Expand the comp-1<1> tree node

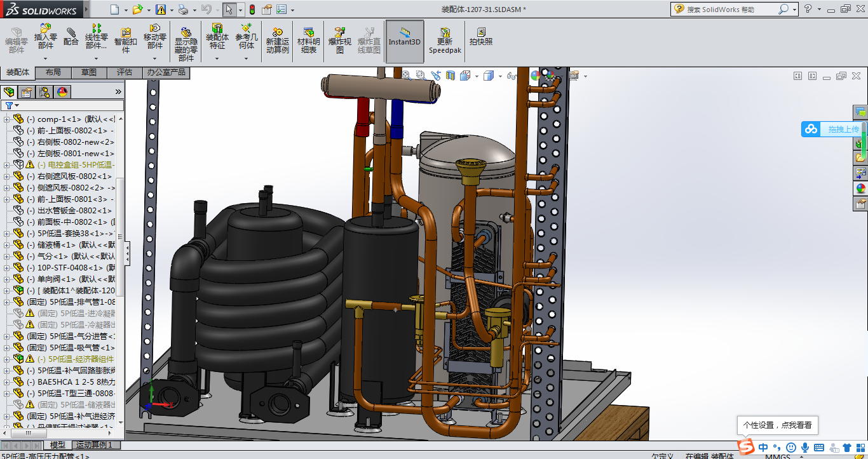coord(7,119)
